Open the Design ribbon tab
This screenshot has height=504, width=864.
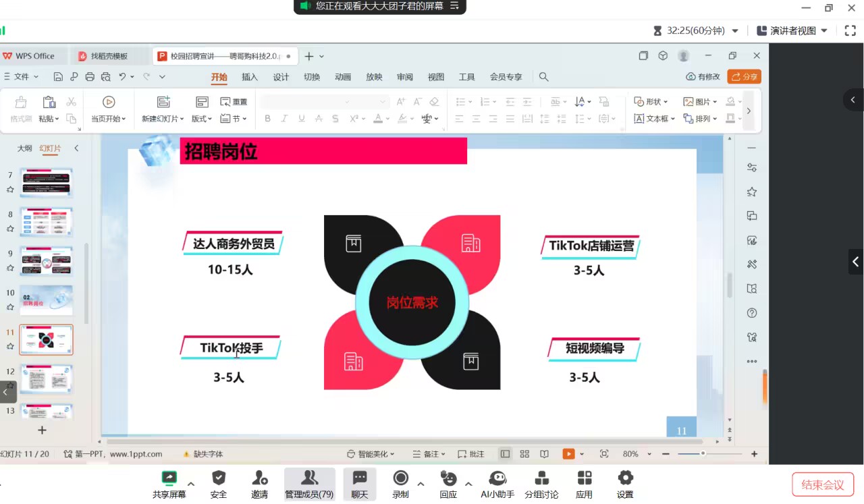coord(281,77)
